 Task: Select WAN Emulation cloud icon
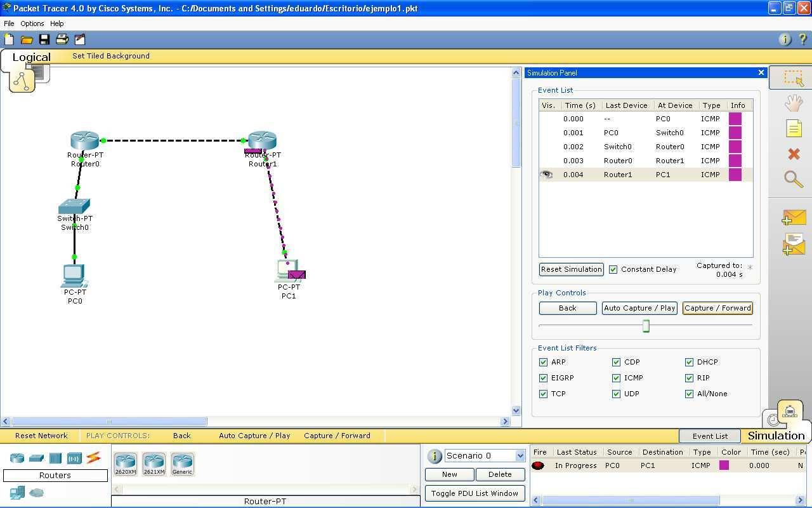pyautogui.click(x=37, y=492)
